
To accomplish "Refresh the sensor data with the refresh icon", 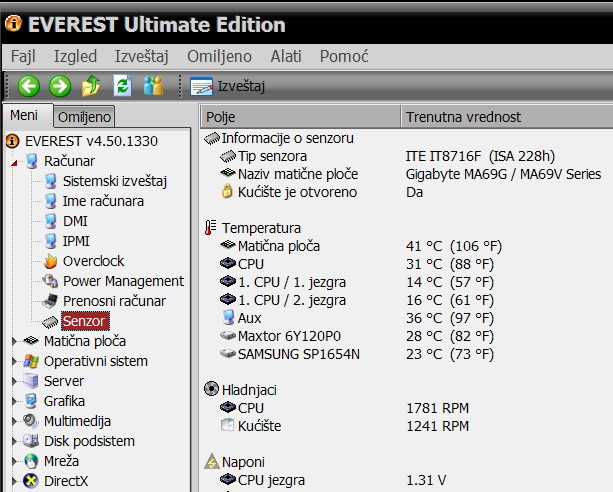I will (x=122, y=86).
